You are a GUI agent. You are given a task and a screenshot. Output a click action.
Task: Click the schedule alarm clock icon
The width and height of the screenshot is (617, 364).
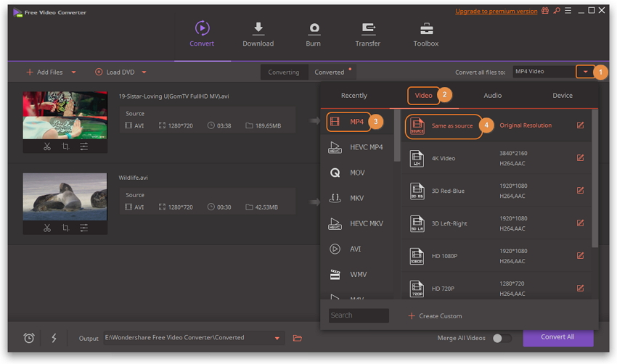click(x=29, y=338)
